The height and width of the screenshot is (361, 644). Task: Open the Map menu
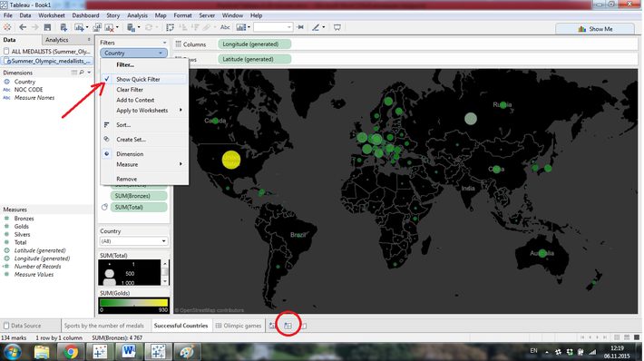(161, 15)
